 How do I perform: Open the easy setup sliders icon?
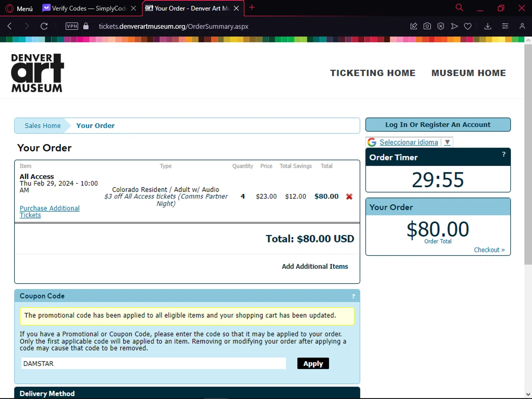[x=505, y=26]
